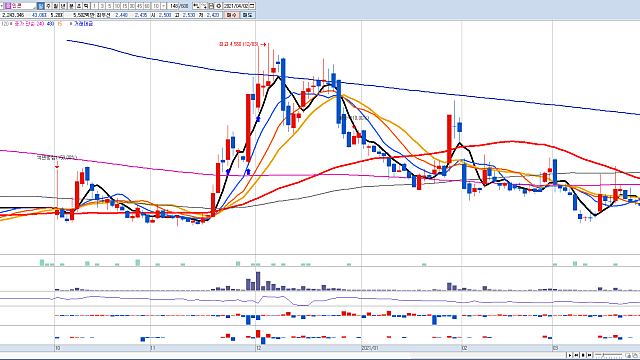This screenshot has width=640, height=360.
Task: Click the pink 매수 buy button
Action: (x=232, y=15)
